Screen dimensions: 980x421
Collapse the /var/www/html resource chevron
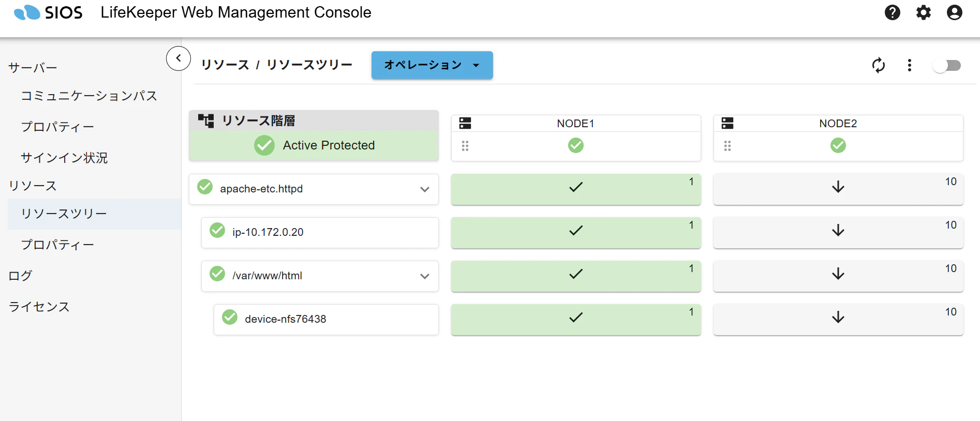click(425, 276)
